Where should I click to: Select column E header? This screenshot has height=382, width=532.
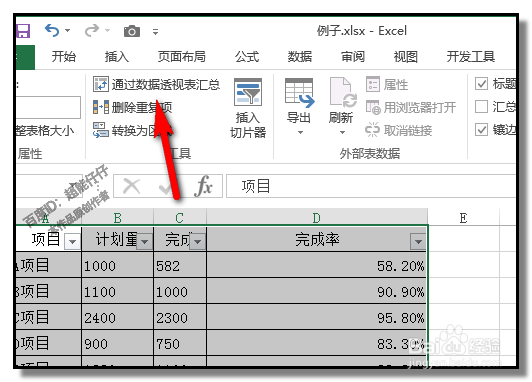463,218
